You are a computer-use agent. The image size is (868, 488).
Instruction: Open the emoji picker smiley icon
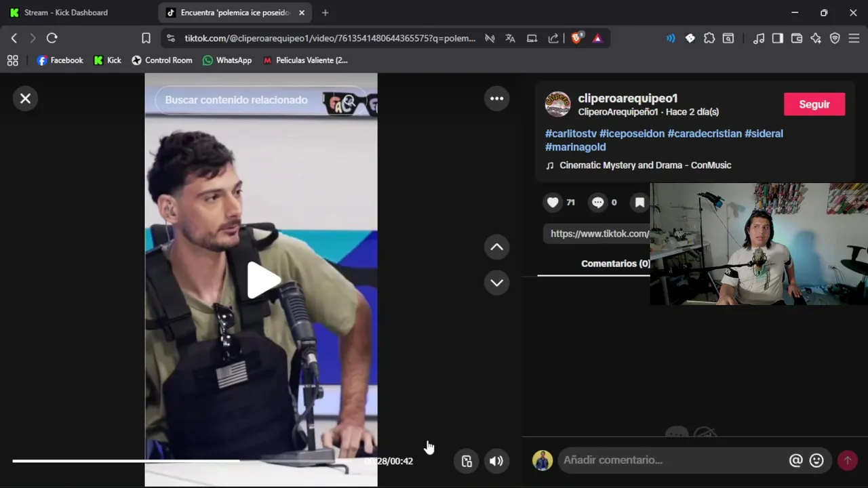(x=817, y=461)
